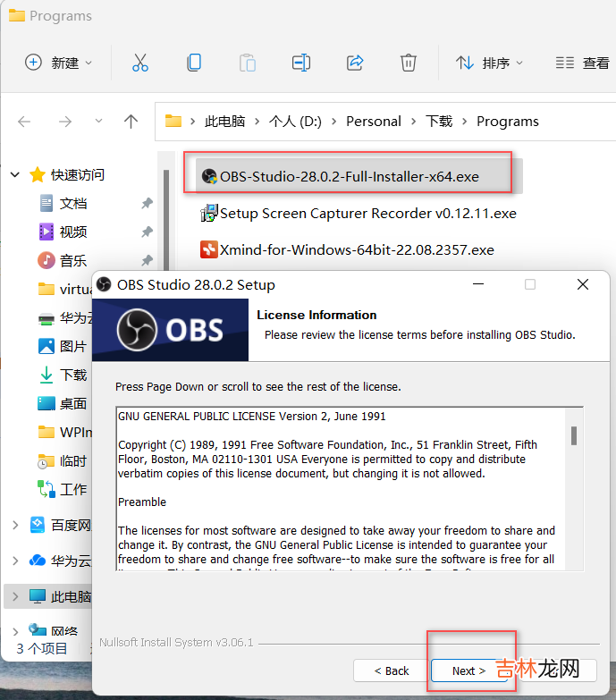Click the Back button in installer
Screen dimensions: 616x700
click(x=391, y=670)
